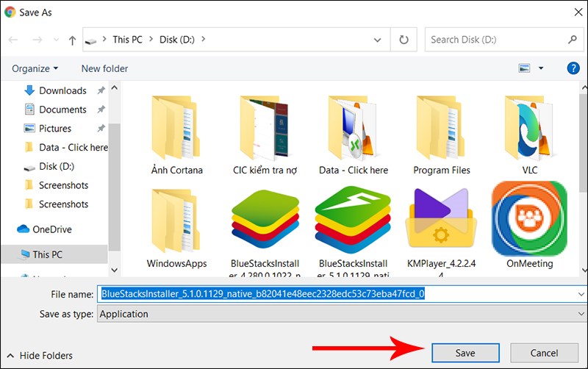This screenshot has width=588, height=369.
Task: Go back with the Back arrow
Action: pos(13,40)
